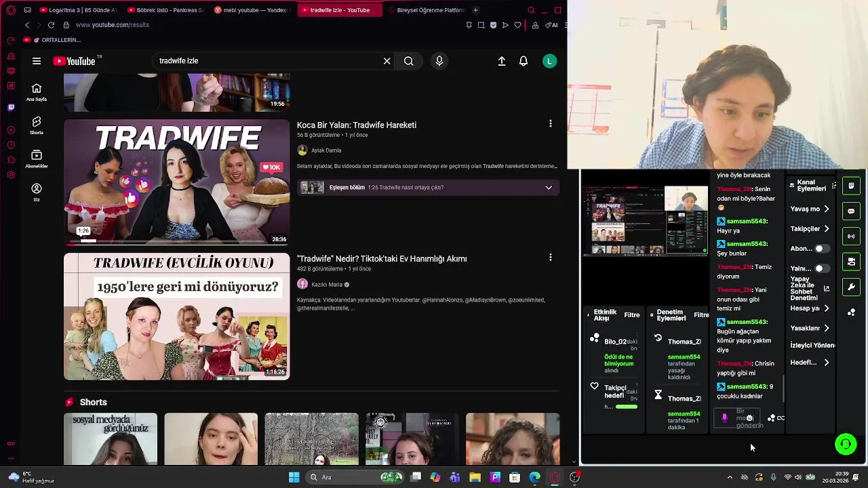Click Filtre in Denetim Eylemleri panel
The width and height of the screenshot is (868, 488).
(701, 315)
